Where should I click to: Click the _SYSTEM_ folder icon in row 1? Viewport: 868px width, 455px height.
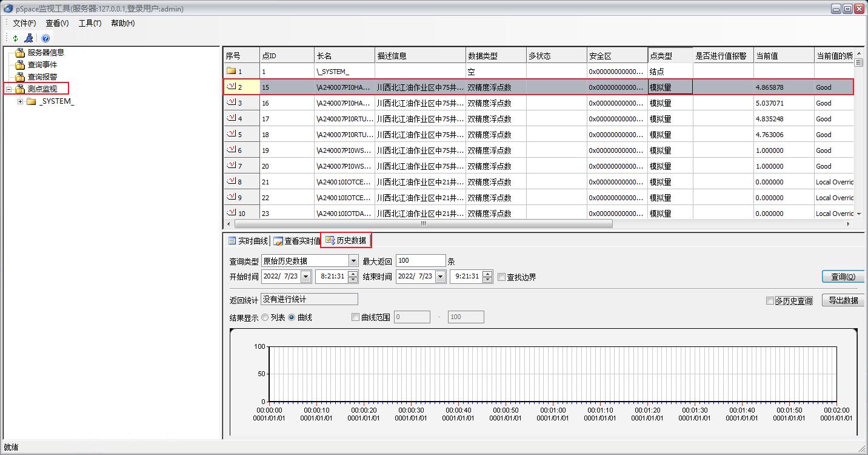point(231,71)
